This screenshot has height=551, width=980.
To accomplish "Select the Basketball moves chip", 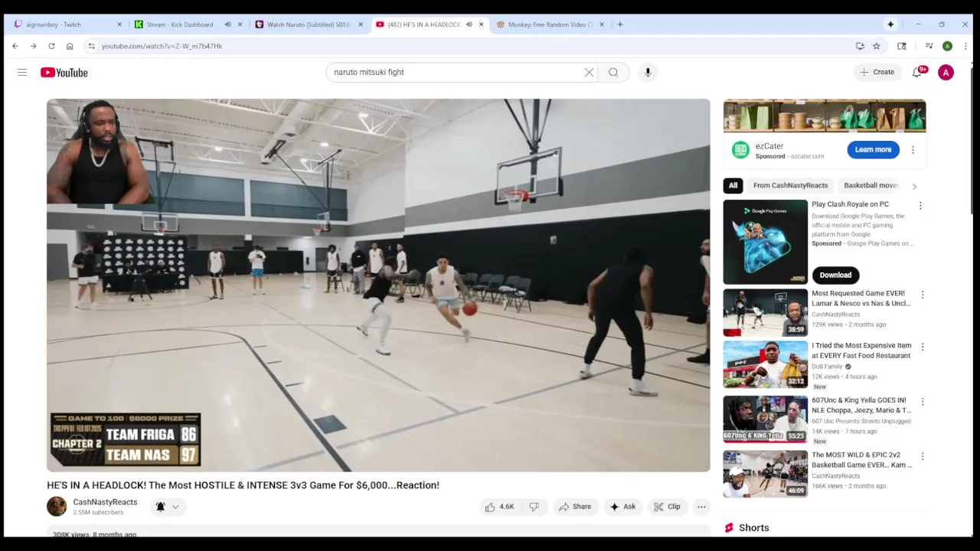I will click(x=871, y=185).
